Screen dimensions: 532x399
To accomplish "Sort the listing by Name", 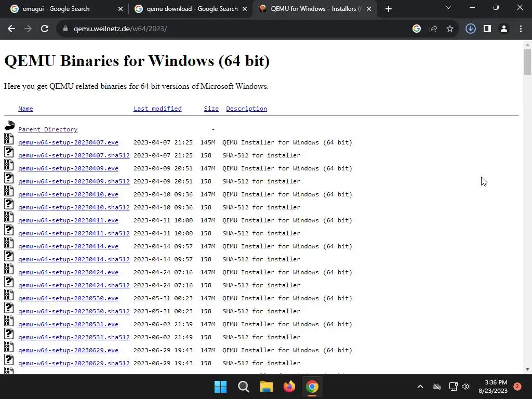I will point(25,109).
